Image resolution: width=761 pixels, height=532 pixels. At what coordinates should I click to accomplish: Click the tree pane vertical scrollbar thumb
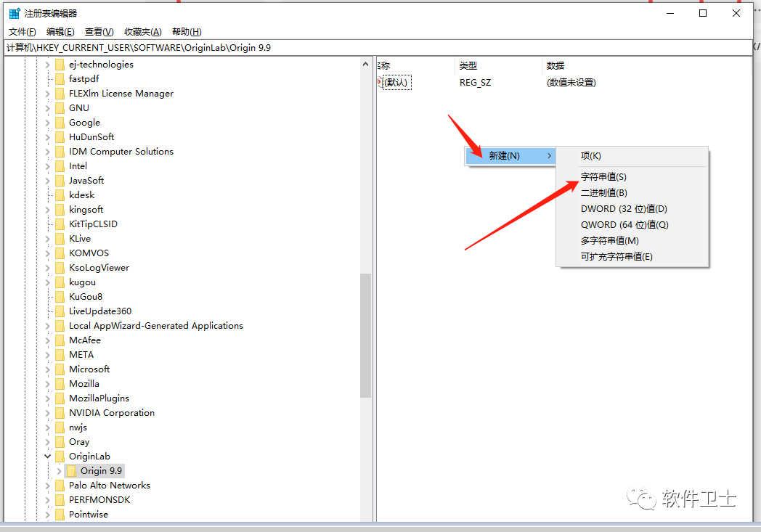(365, 335)
